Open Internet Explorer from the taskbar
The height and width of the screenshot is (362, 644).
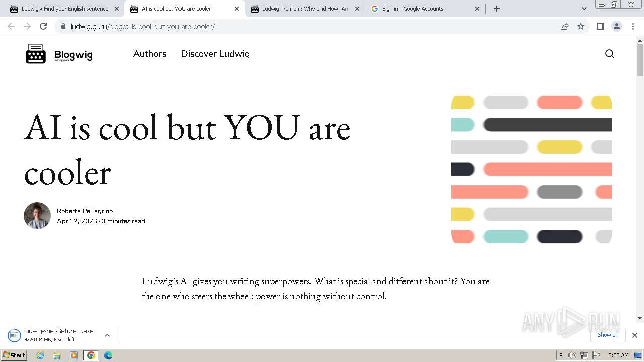point(40,355)
